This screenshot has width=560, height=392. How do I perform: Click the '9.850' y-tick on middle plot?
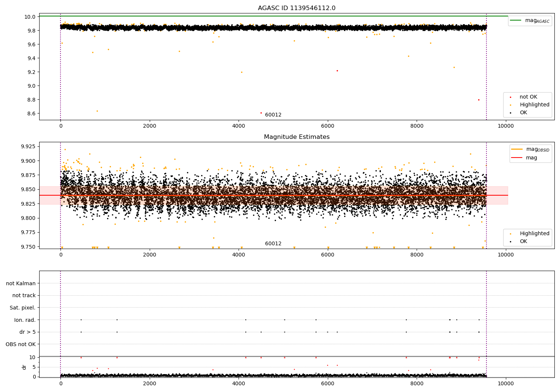(x=28, y=190)
